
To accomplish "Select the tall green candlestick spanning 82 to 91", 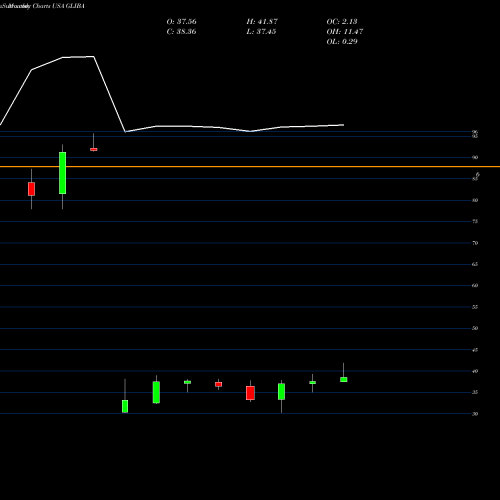I will click(62, 173).
